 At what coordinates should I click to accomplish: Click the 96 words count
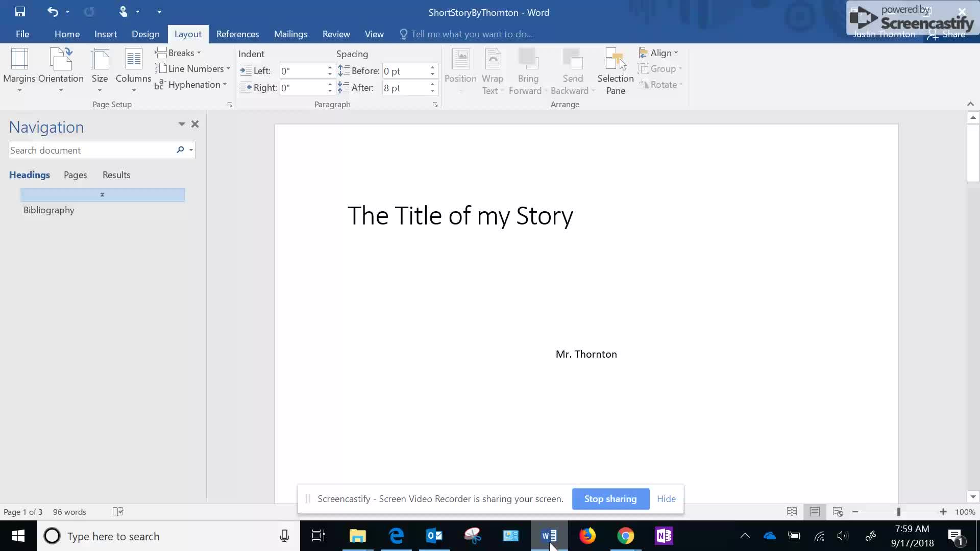click(x=69, y=512)
